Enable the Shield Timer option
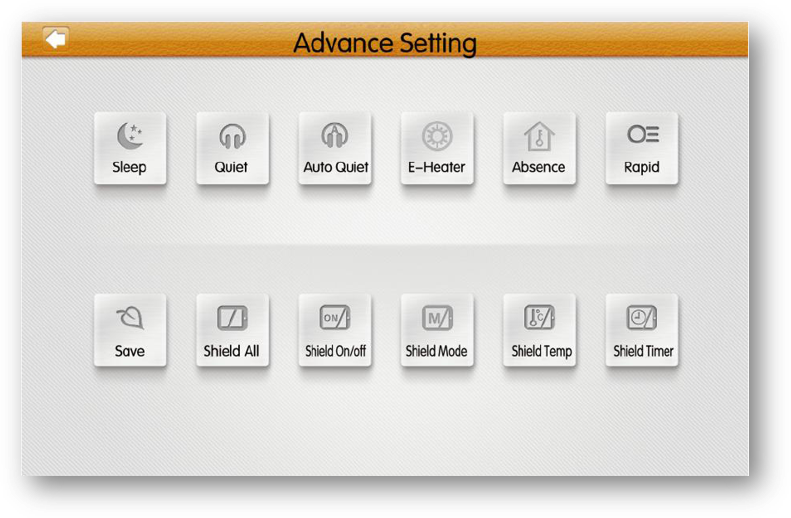The width and height of the screenshot is (791, 518). click(642, 330)
